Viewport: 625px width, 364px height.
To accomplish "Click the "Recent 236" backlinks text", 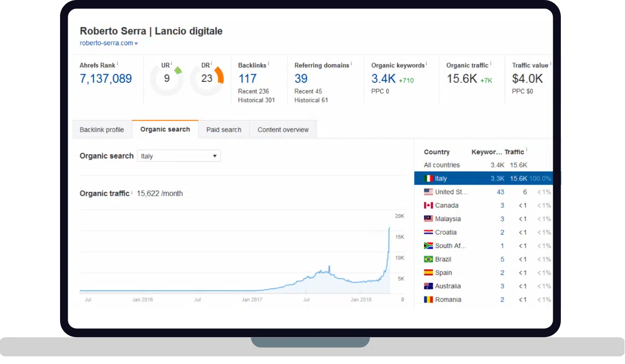I will 253,92.
